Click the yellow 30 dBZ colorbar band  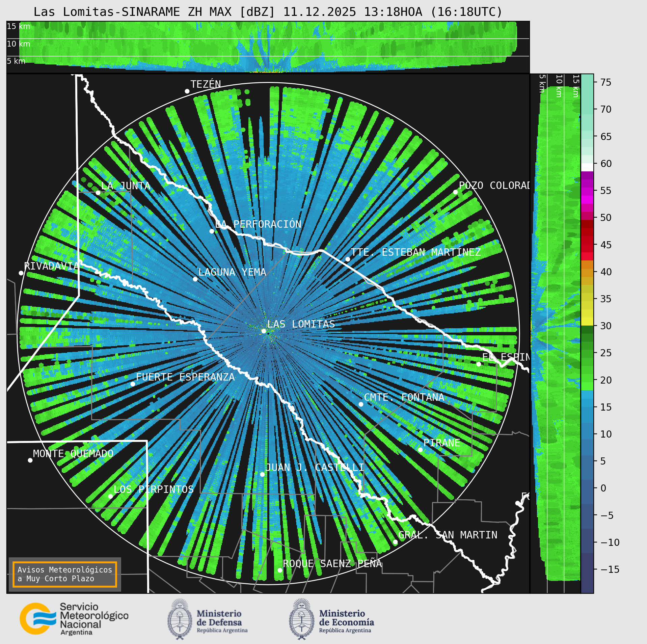pos(587,321)
